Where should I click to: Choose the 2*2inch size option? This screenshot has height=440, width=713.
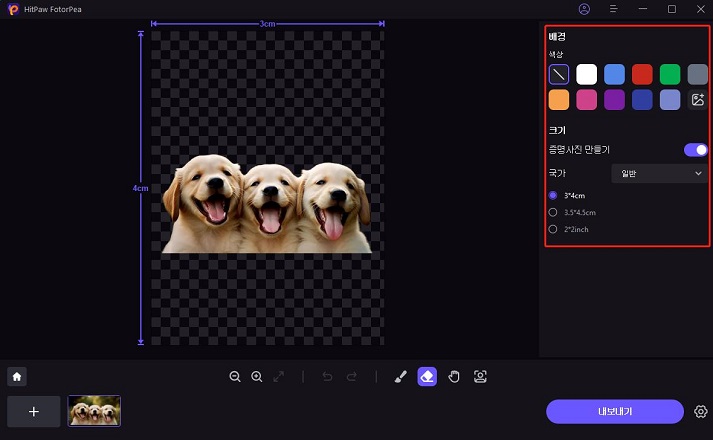tap(554, 229)
